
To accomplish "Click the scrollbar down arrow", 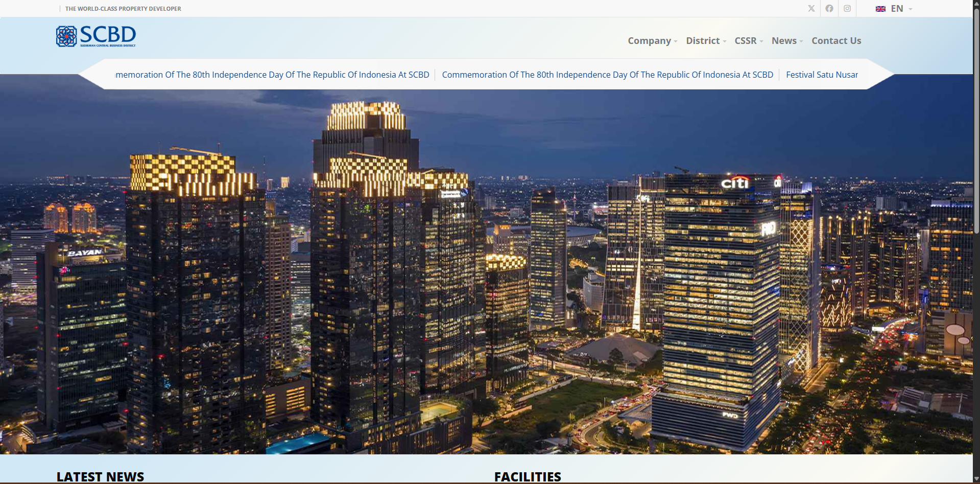I will (976, 479).
